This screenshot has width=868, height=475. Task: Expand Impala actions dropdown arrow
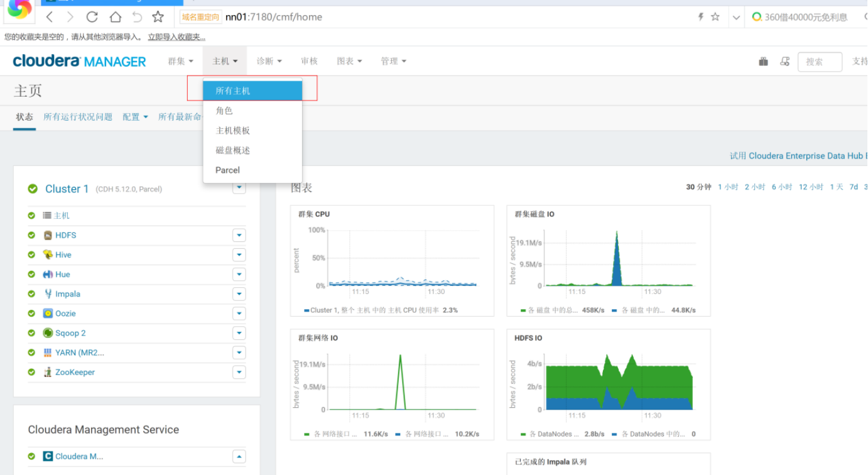(239, 294)
